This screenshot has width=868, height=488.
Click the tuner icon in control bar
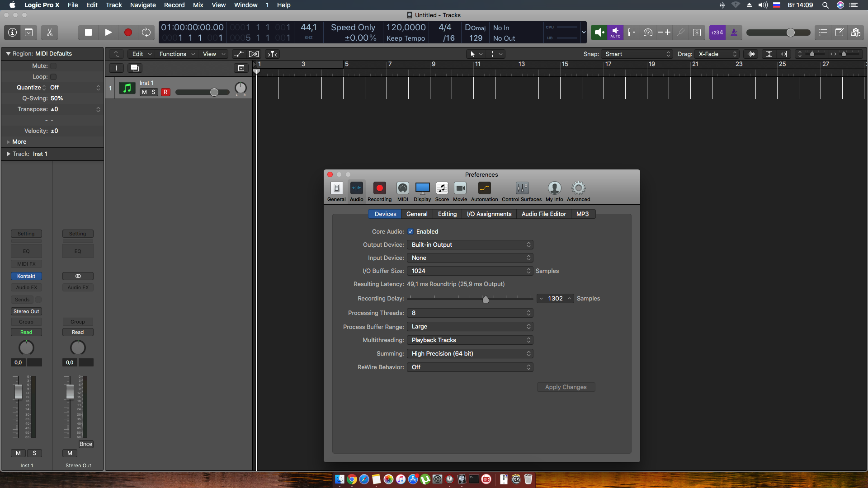coord(681,33)
